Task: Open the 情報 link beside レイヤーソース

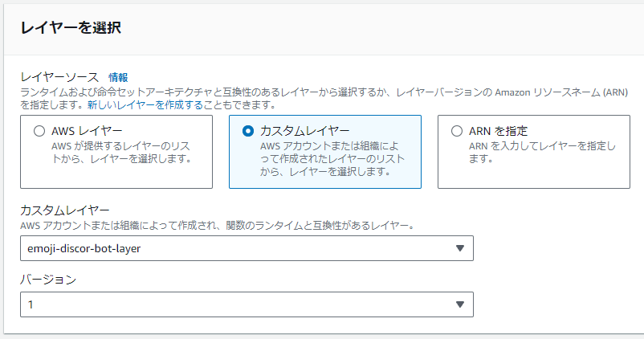Action: pos(118,77)
